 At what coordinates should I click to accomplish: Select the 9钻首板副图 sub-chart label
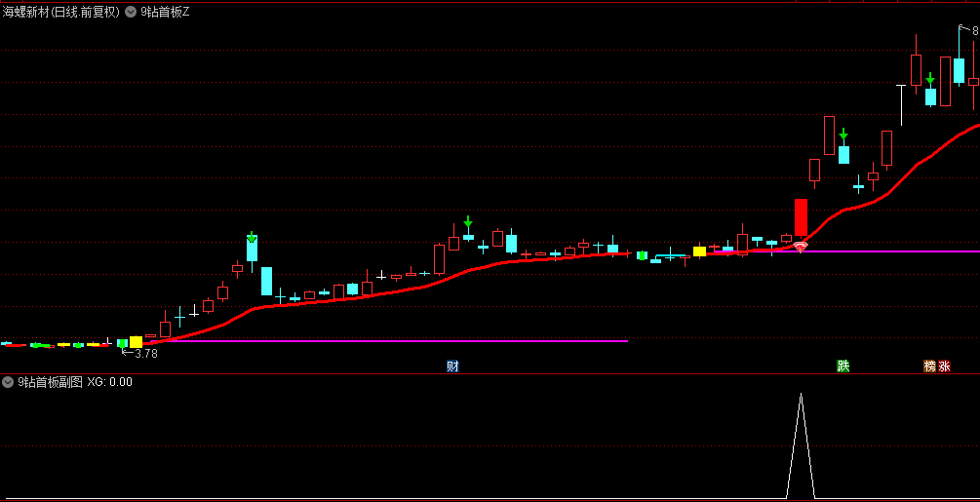pos(50,382)
